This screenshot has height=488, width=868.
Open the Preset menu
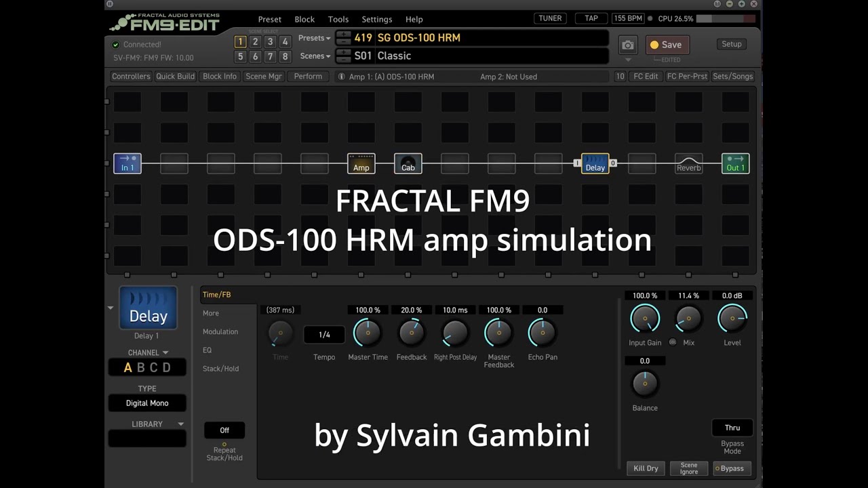coord(269,20)
